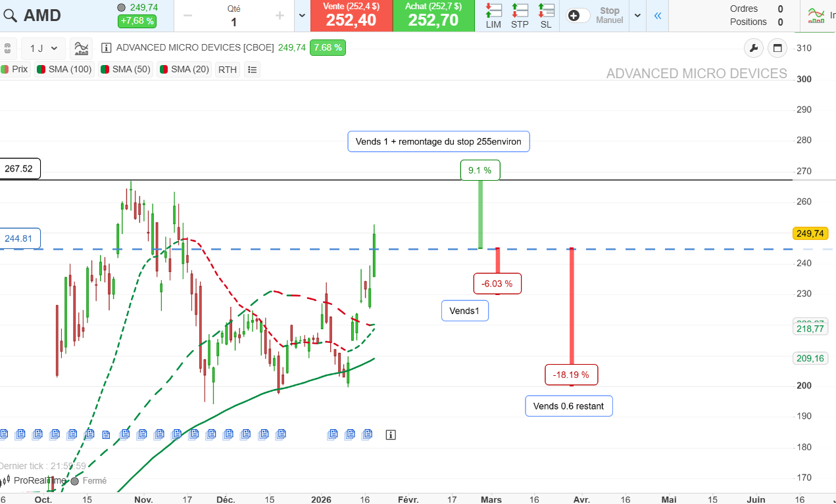The width and height of the screenshot is (836, 504).
Task: Click the AMD ticker name
Action: (x=42, y=16)
